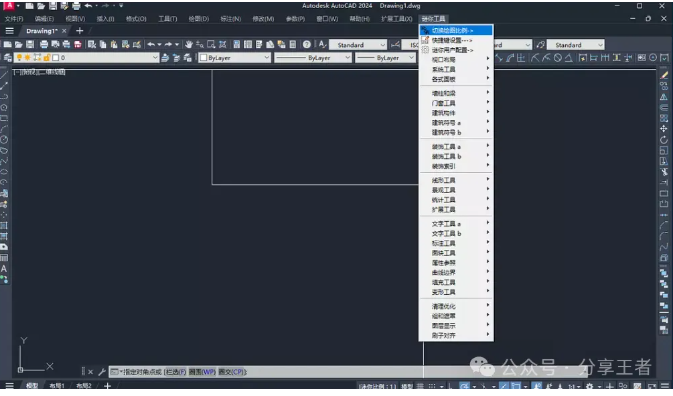Screen dimensions: 673x396
Task: Toggle the layer lightbulb on/off icon
Action: [x=19, y=57]
